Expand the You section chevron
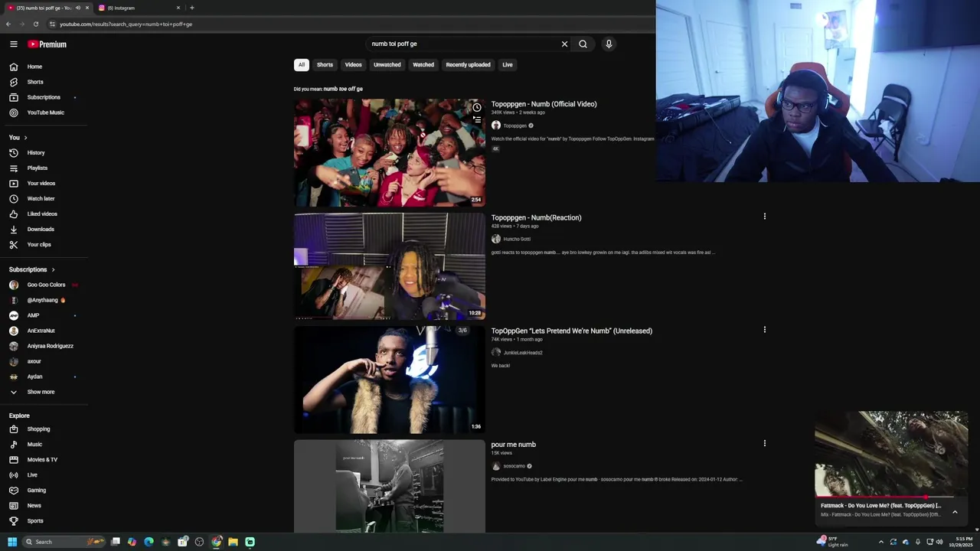 [25, 138]
